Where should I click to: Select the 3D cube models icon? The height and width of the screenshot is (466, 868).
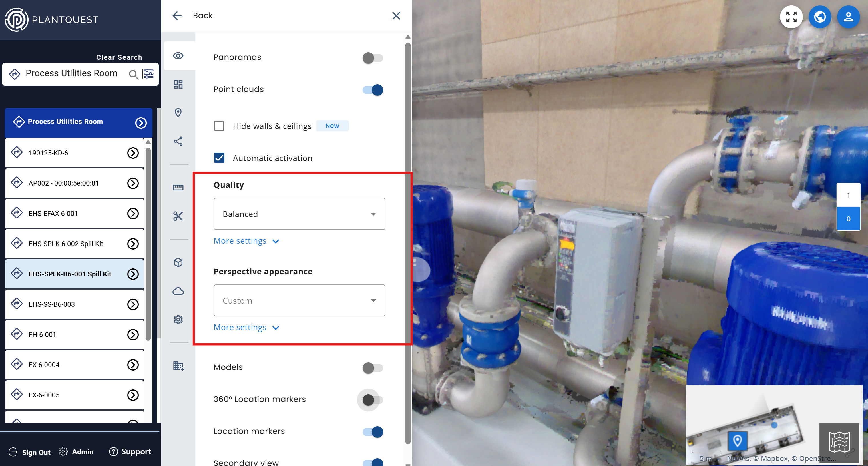tap(178, 262)
